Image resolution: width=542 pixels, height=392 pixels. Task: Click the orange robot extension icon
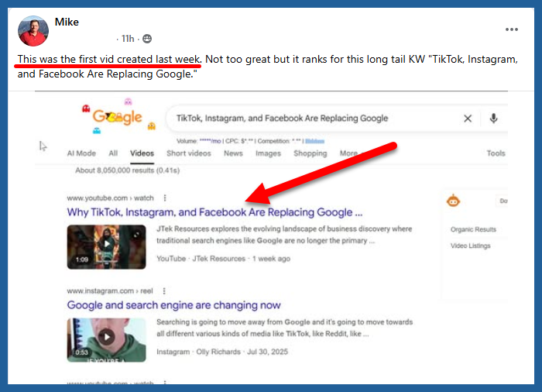[x=454, y=201]
